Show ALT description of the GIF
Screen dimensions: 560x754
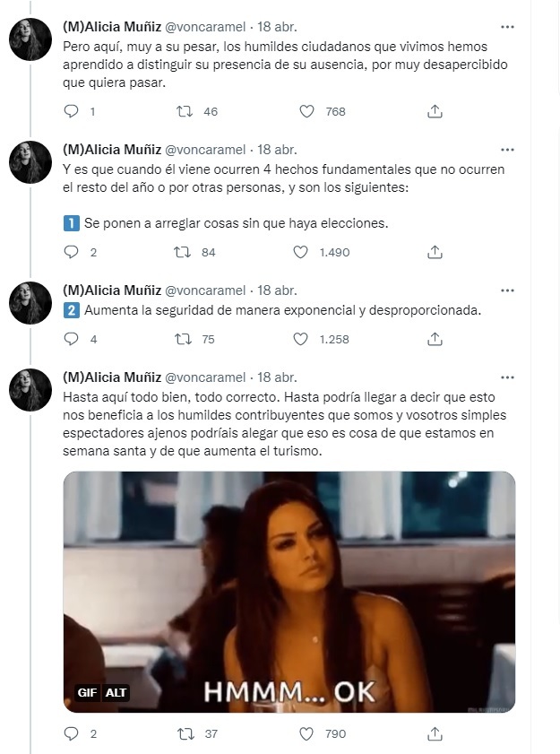coord(116,692)
